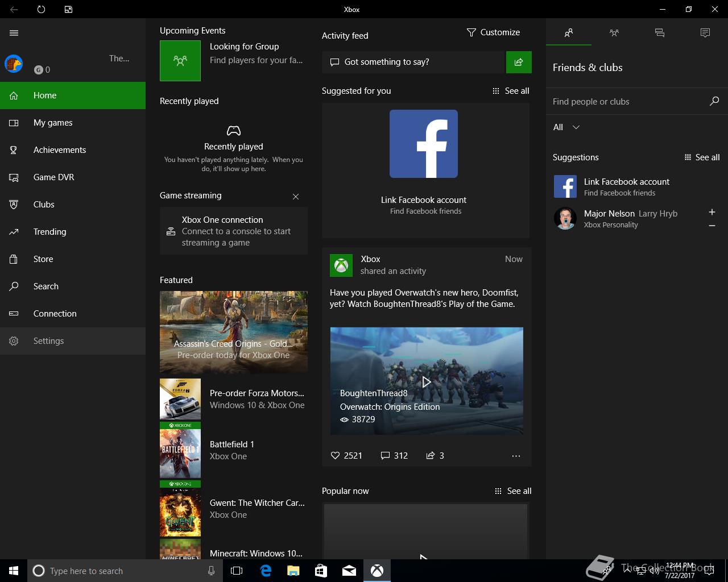Screen dimensions: 728x582
Task: Open Assassin's Creed Origins featured banner
Action: tap(234, 331)
